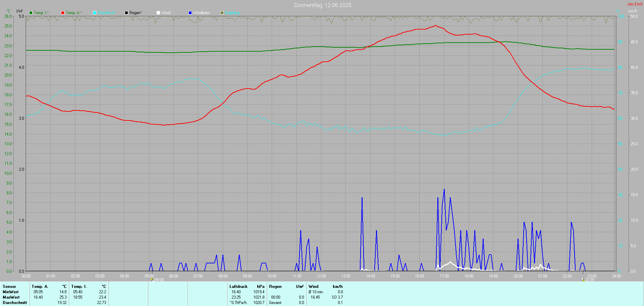Click the Regen legend label
This screenshot has width=644, height=306.
pos(136,13)
